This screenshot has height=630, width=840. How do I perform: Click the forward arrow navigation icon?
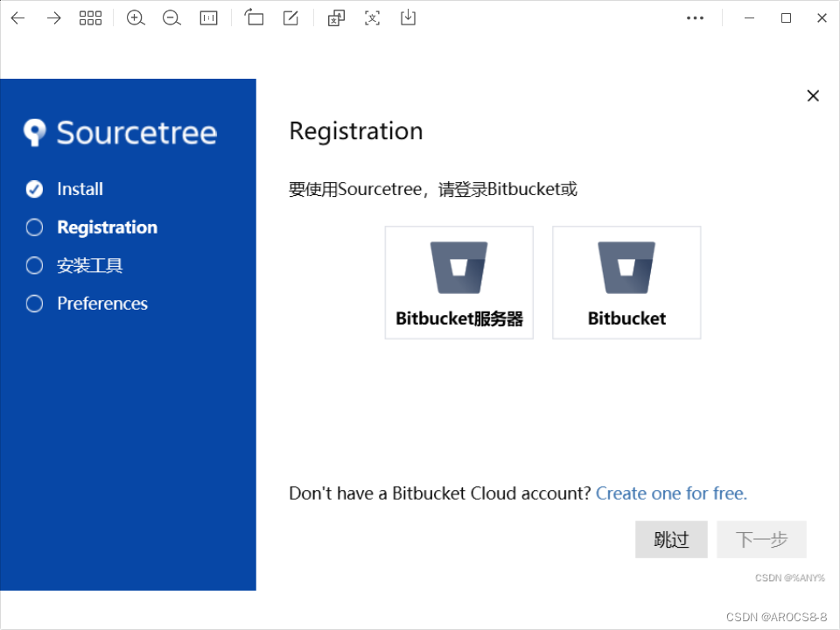pos(53,17)
